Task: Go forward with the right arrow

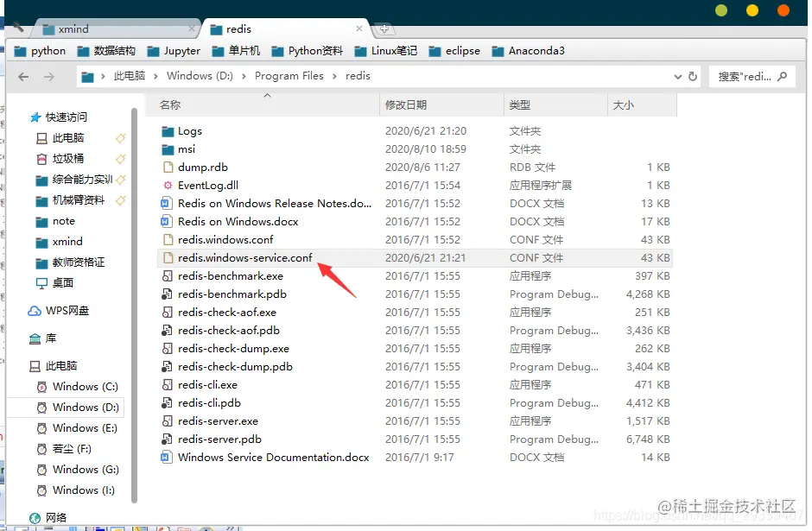Action: pyautogui.click(x=48, y=77)
